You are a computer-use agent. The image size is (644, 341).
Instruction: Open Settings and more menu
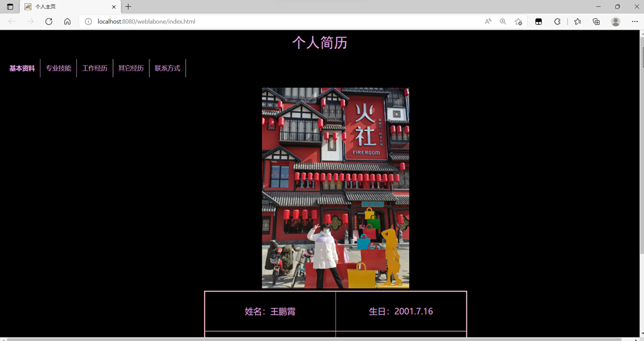point(634,21)
